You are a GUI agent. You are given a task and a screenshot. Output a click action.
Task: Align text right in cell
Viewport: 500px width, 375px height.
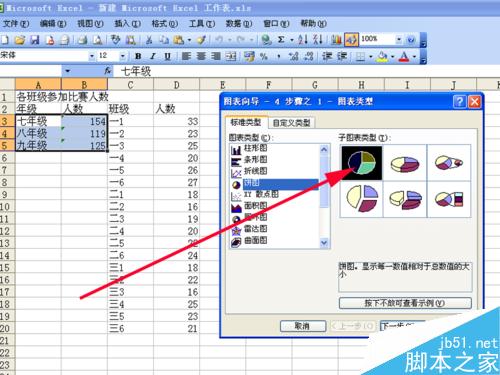click(x=216, y=56)
